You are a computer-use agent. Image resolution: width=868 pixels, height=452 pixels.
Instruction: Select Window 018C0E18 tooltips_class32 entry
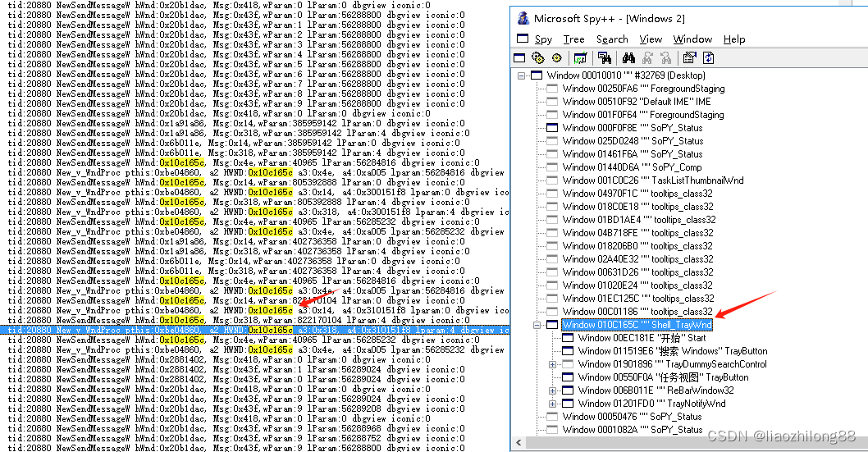637,207
